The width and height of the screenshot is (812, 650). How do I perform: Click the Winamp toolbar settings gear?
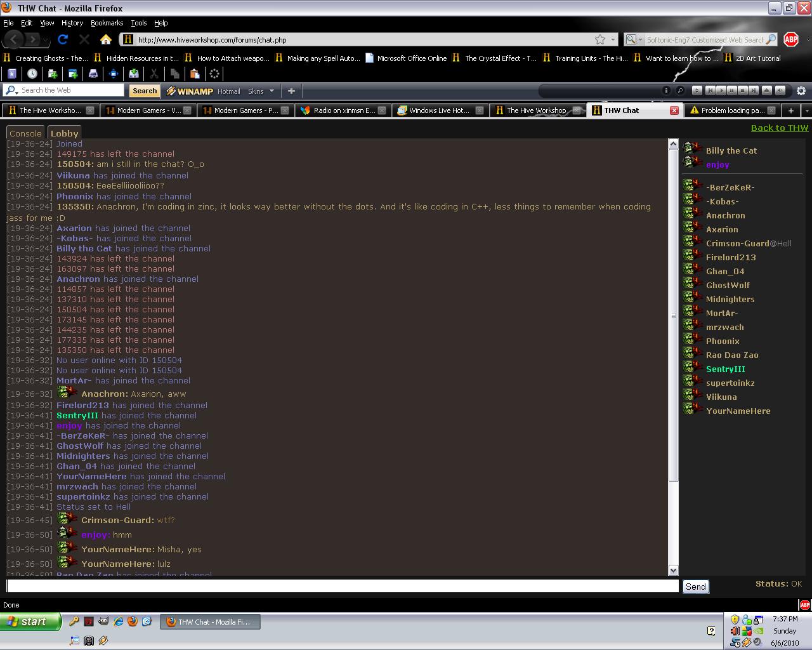point(801,91)
